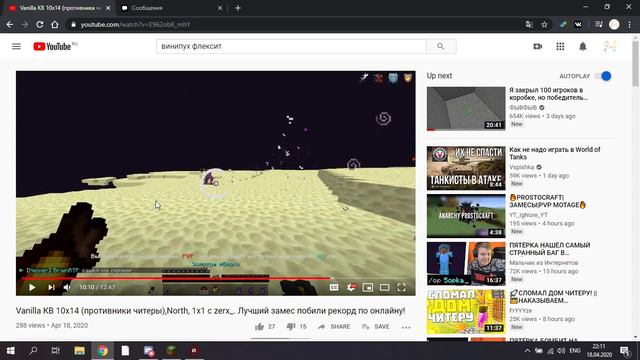Mute the video player volume
This screenshot has height=360, width=640.
67,287
